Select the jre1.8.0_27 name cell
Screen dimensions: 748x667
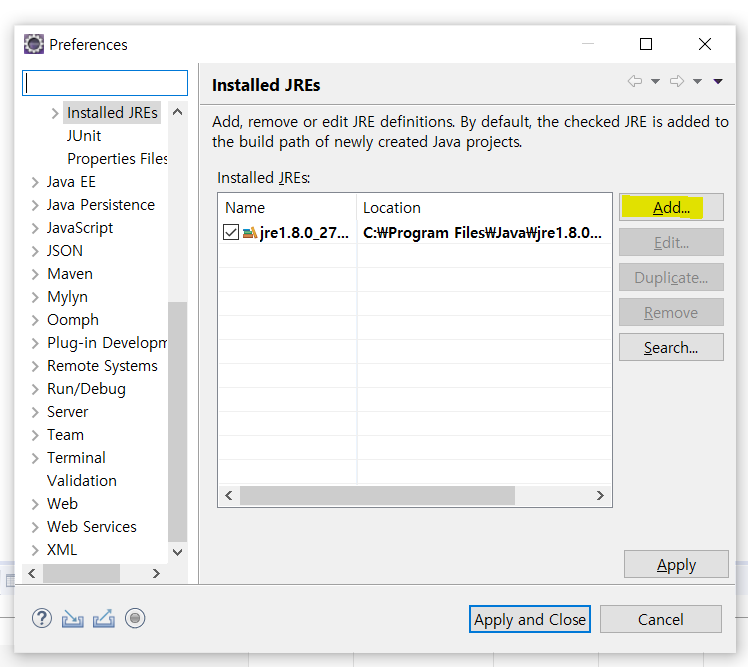304,233
